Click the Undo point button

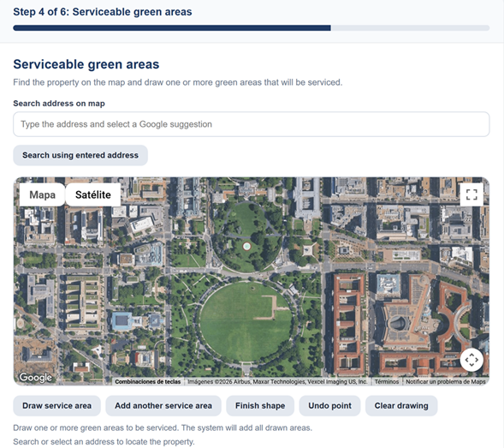(329, 405)
